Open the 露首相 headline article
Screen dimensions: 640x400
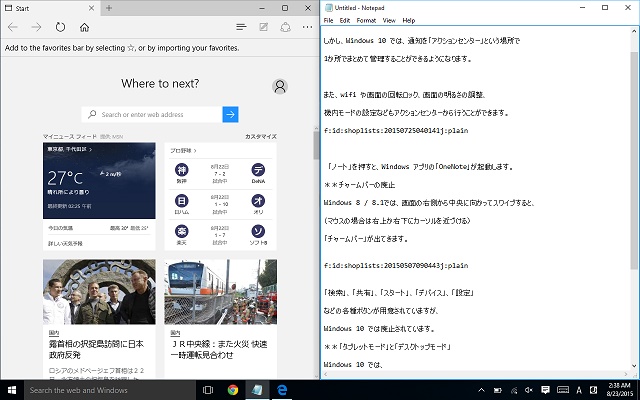96,349
